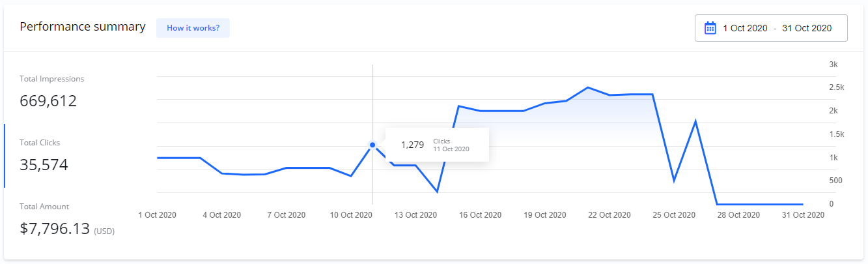Click the "4 Oct 2020" x-axis label
This screenshot has width=868, height=264.
222,215
